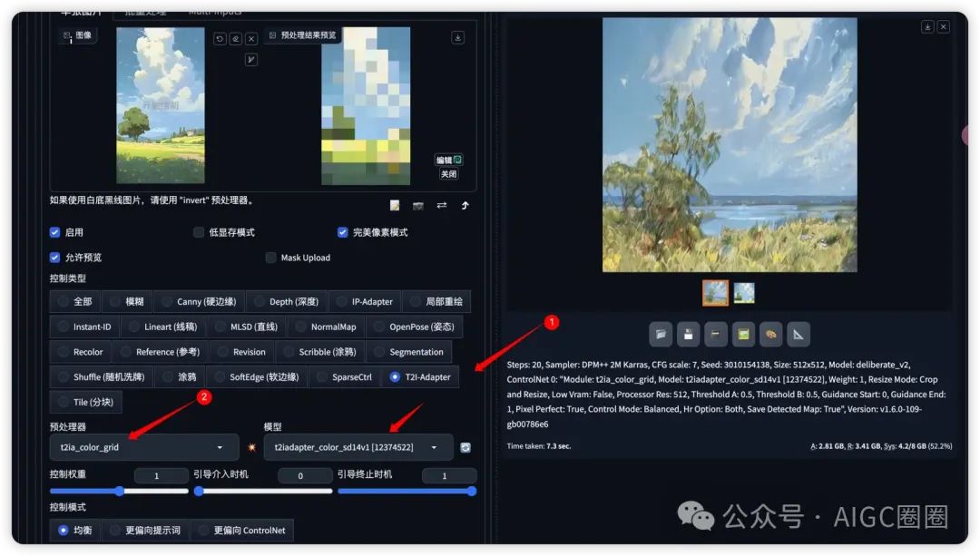980x556 pixels.
Task: Send image to inpaint via palette icon
Action: [770, 334]
